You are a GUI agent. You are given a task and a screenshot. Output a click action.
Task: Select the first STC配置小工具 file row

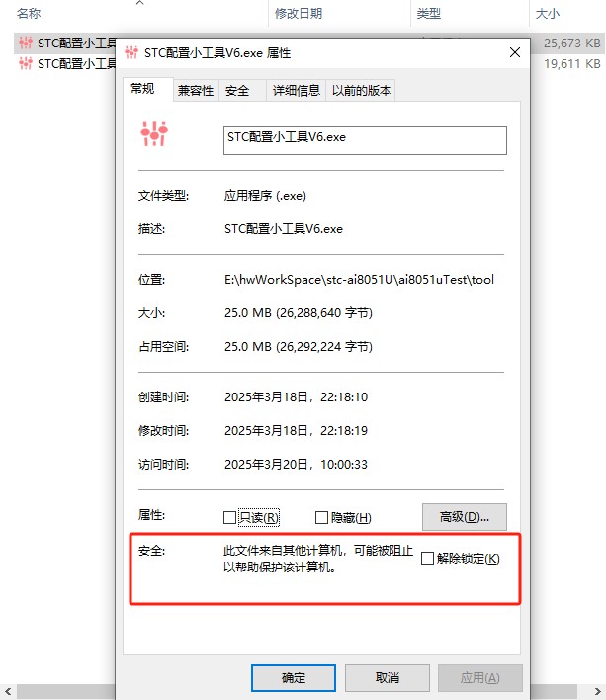coord(65,43)
